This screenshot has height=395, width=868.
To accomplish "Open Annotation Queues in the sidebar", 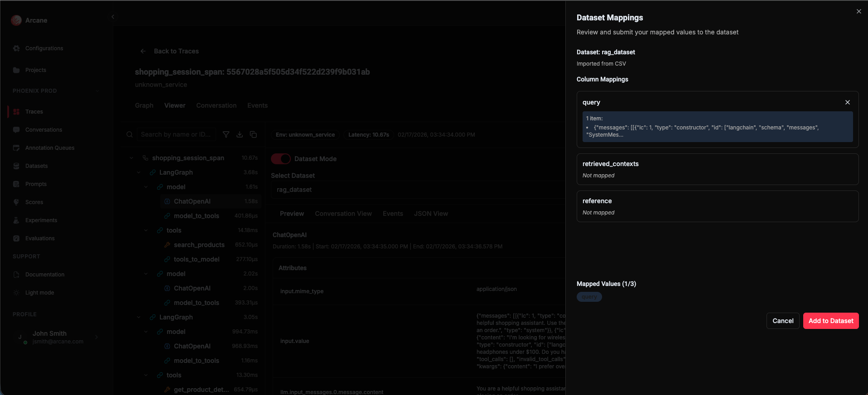I will click(50, 148).
